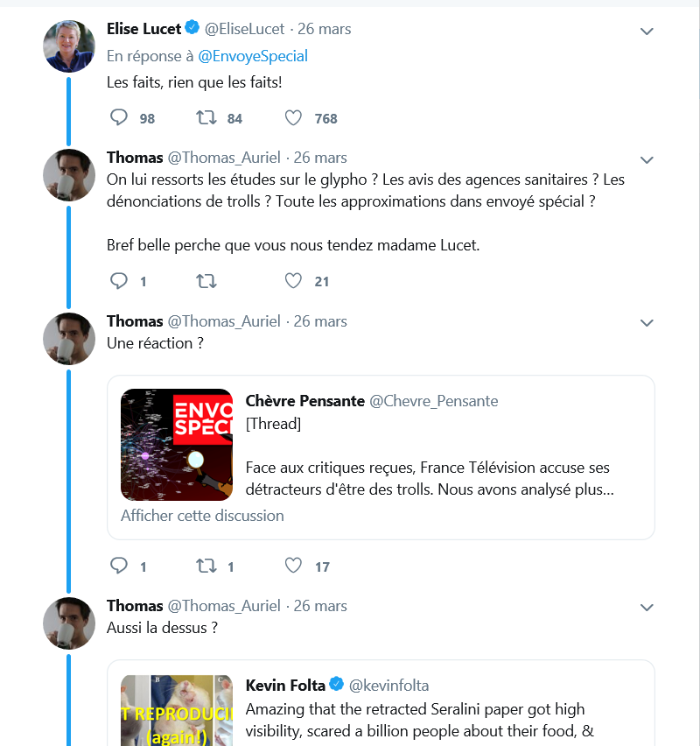Like Thomas's tweet with 17 likes
The height and width of the screenshot is (746, 700).
coord(294,567)
